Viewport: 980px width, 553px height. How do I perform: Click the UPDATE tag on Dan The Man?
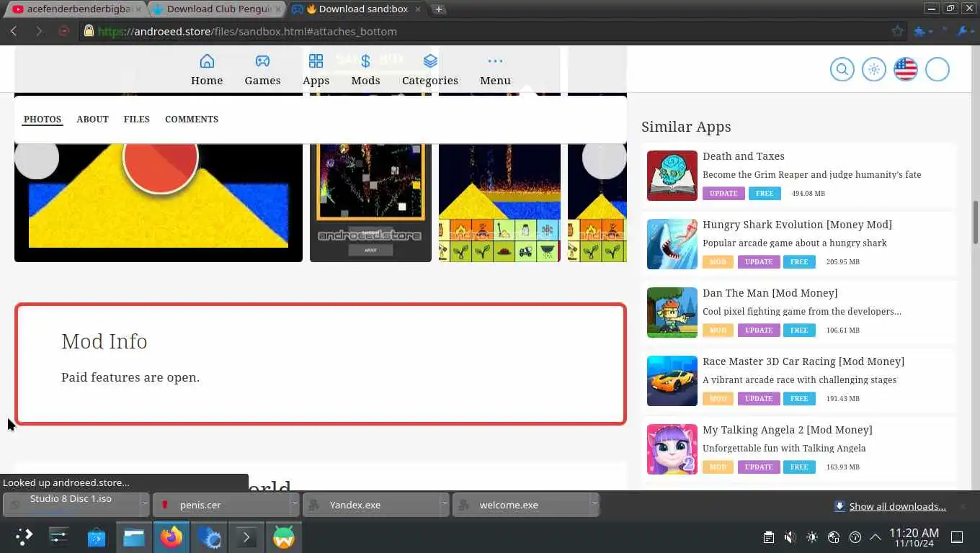[758, 331]
